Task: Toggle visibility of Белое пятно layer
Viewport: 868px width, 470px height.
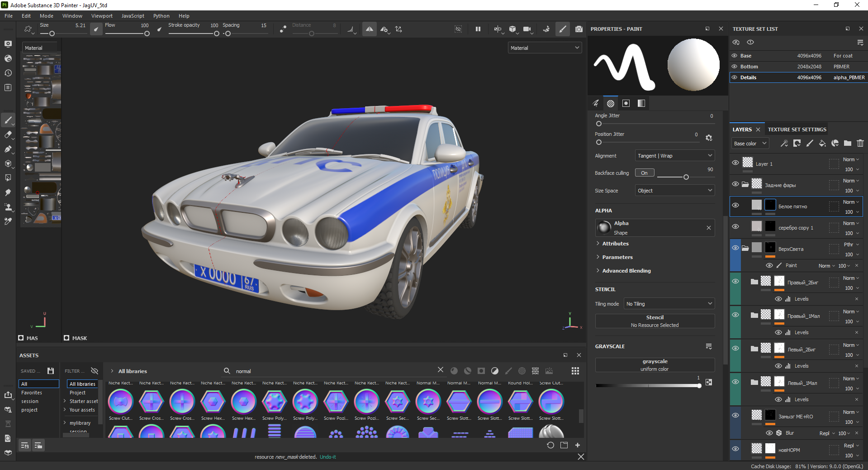Action: (735, 205)
